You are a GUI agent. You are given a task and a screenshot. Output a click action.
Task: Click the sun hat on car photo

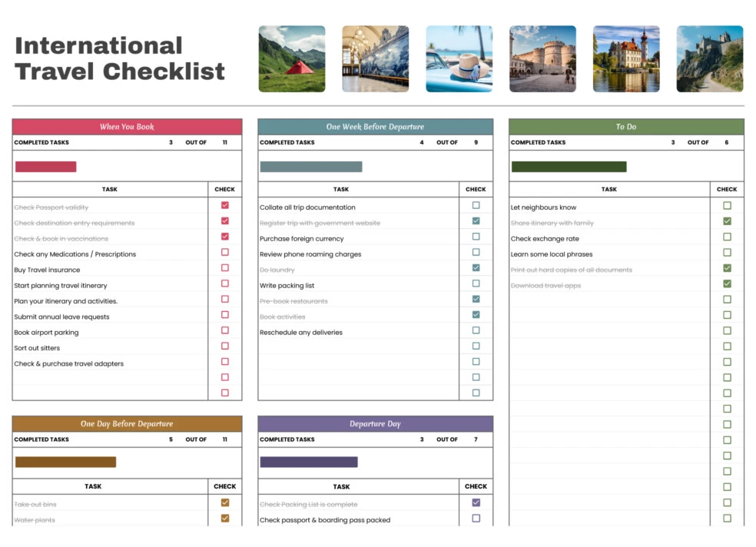459,59
